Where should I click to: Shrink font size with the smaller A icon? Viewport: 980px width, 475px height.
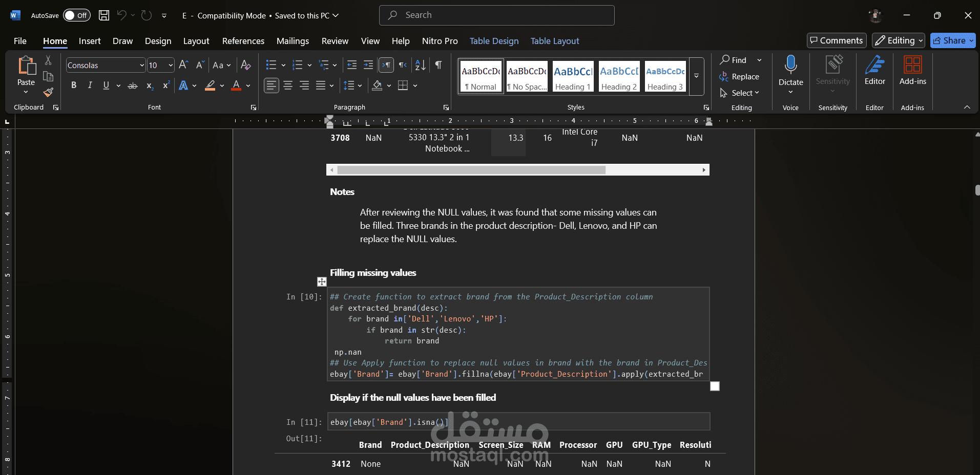[x=200, y=65]
